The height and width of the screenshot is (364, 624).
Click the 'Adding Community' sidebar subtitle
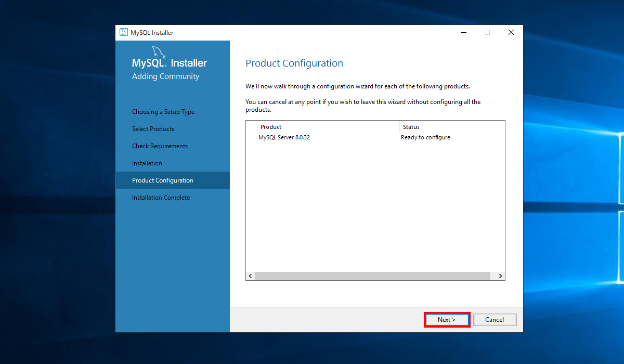tap(165, 76)
